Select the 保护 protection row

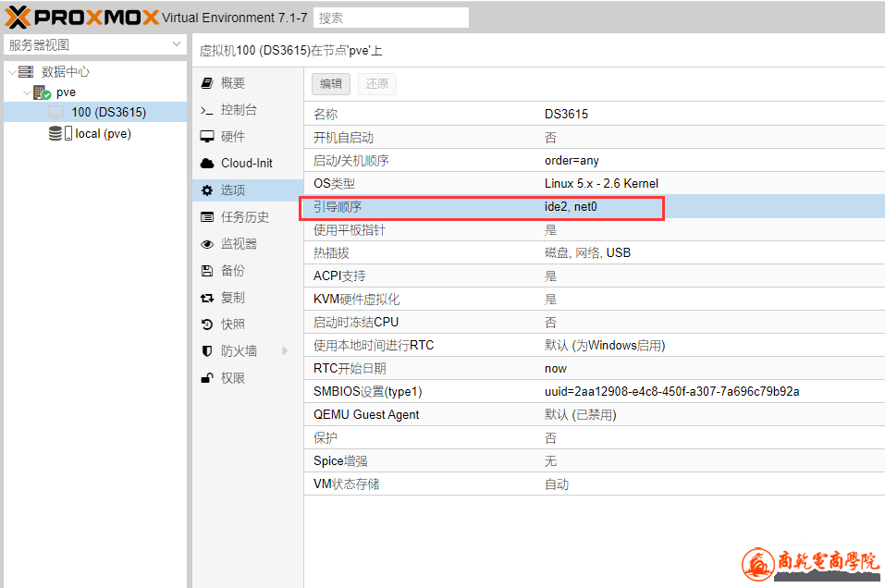pyautogui.click(x=595, y=438)
